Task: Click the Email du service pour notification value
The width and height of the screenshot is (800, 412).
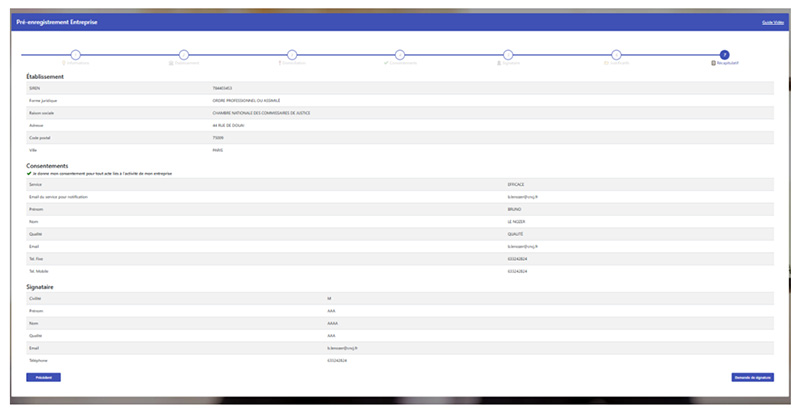Action: coord(525,197)
